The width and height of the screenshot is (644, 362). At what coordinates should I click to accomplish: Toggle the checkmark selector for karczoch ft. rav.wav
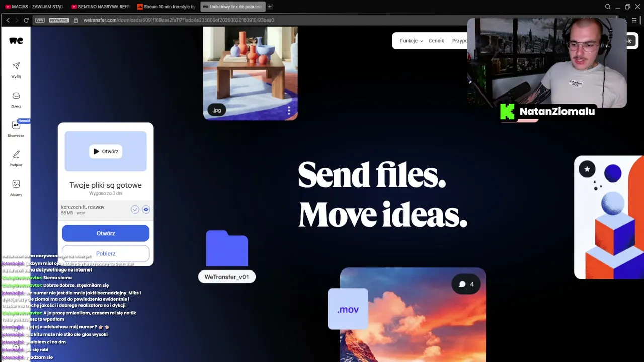[135, 210]
